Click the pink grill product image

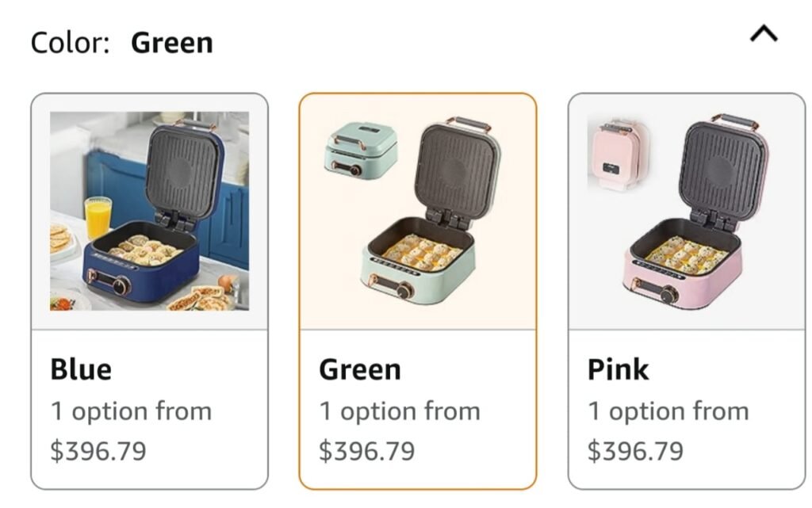(x=687, y=211)
